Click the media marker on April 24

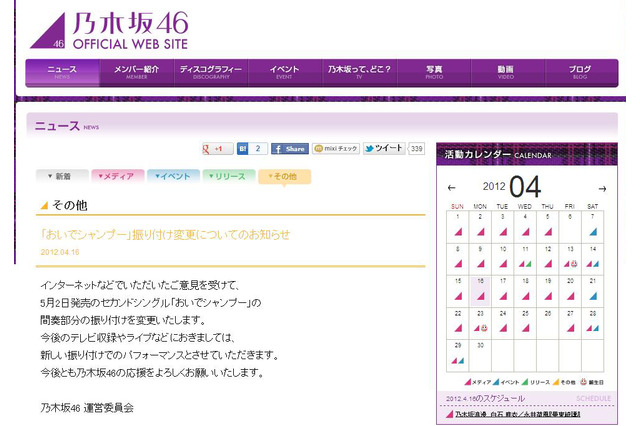click(x=503, y=328)
